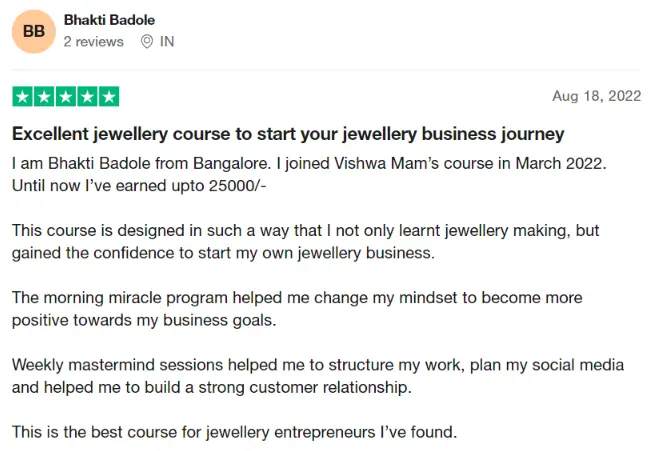The height and width of the screenshot is (451, 655).
Task: Click the "earned upto 25000/-" line
Action: point(139,185)
